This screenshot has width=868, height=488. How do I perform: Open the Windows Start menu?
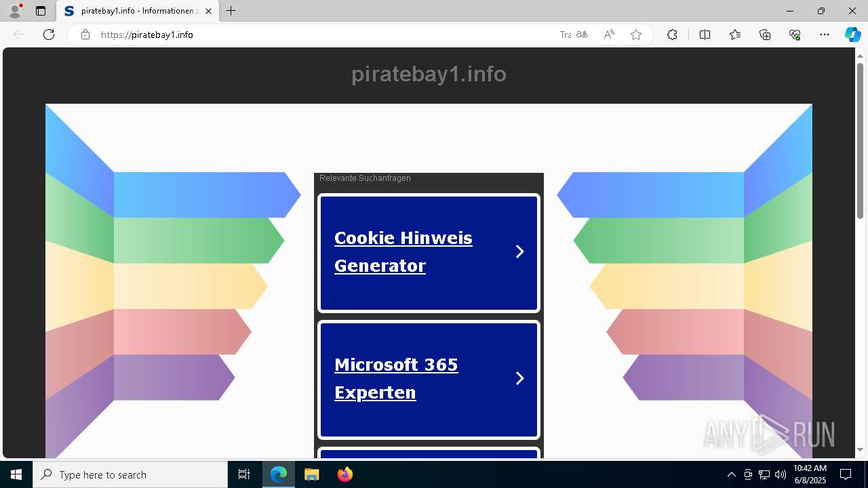click(x=16, y=474)
